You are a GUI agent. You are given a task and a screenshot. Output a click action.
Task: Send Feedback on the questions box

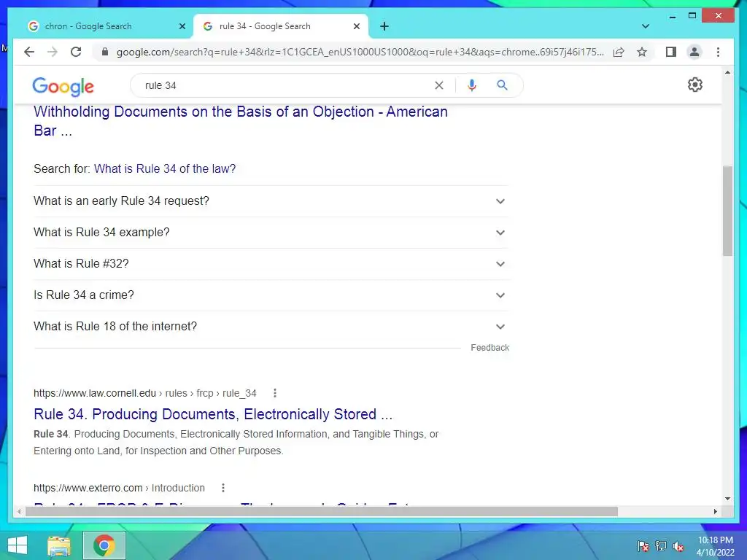point(489,348)
